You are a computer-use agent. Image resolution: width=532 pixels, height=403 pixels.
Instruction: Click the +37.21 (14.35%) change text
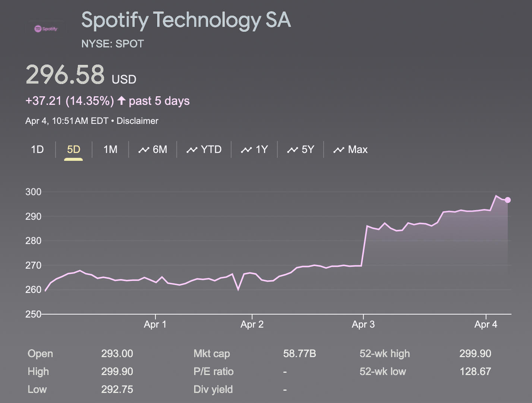click(70, 101)
